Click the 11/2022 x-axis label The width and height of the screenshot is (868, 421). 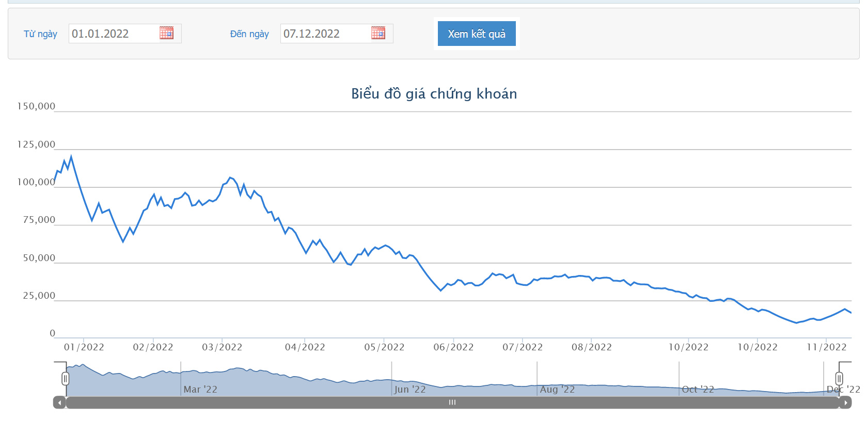click(x=827, y=347)
